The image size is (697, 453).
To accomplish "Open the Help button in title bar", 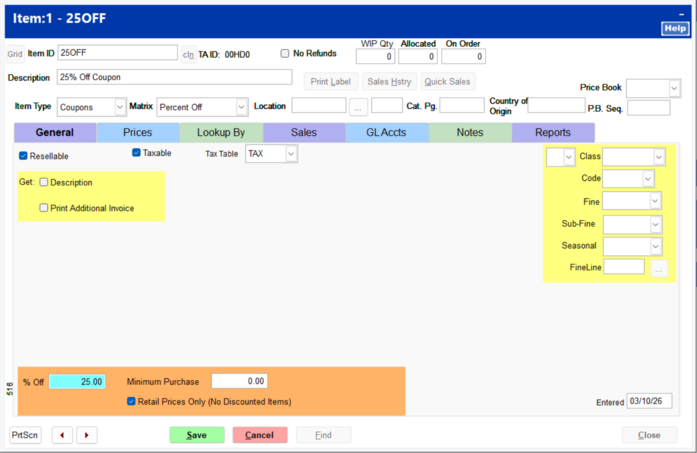I will tap(674, 29).
